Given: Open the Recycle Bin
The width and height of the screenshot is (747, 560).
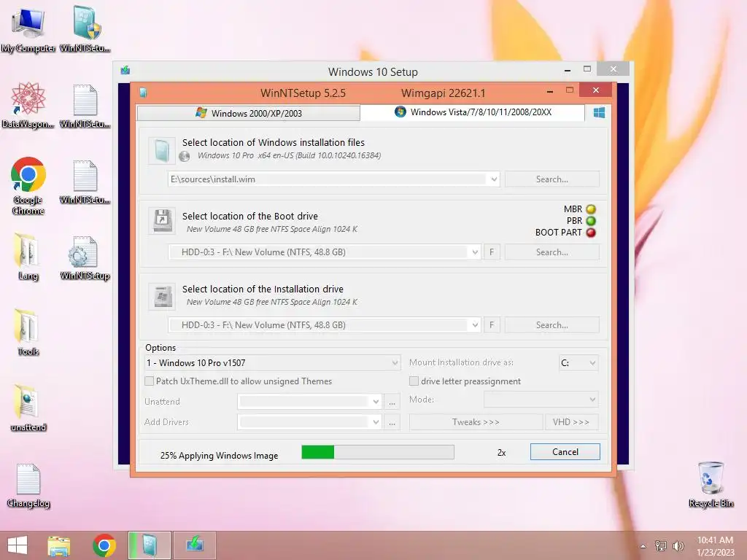Looking at the screenshot, I should 711,484.
